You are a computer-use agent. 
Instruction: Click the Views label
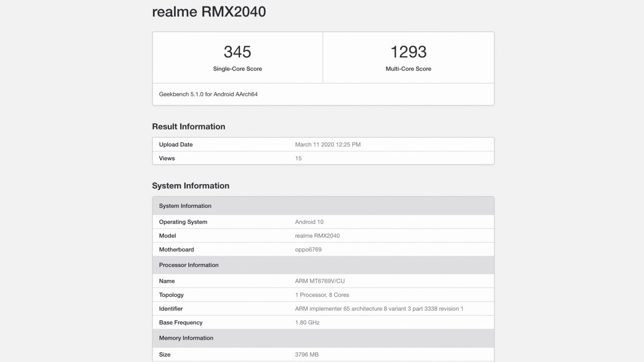pyautogui.click(x=167, y=158)
